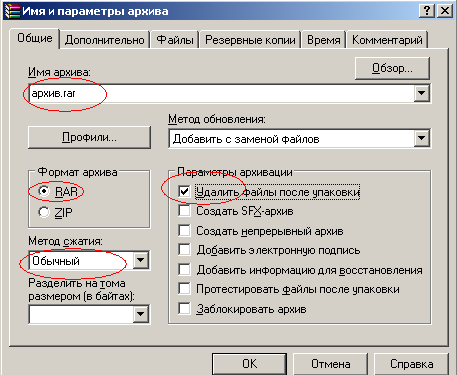
Task: Select the RAR archive format
Action: coord(44,191)
